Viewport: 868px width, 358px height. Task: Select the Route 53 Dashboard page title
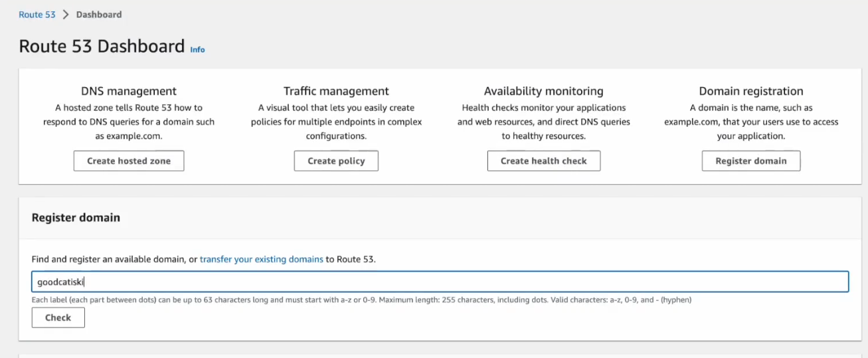tap(102, 46)
